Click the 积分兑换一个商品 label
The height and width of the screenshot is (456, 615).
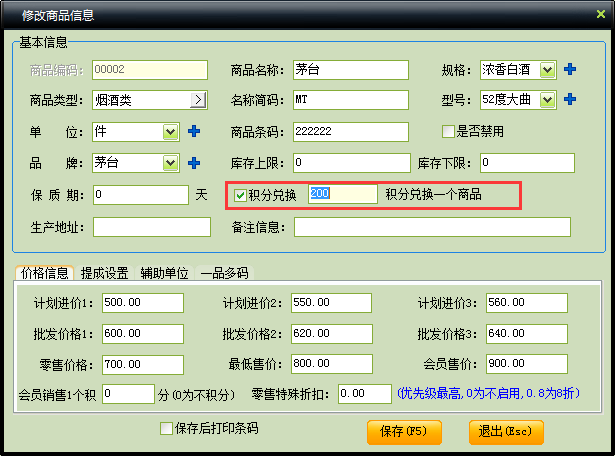tap(433, 194)
